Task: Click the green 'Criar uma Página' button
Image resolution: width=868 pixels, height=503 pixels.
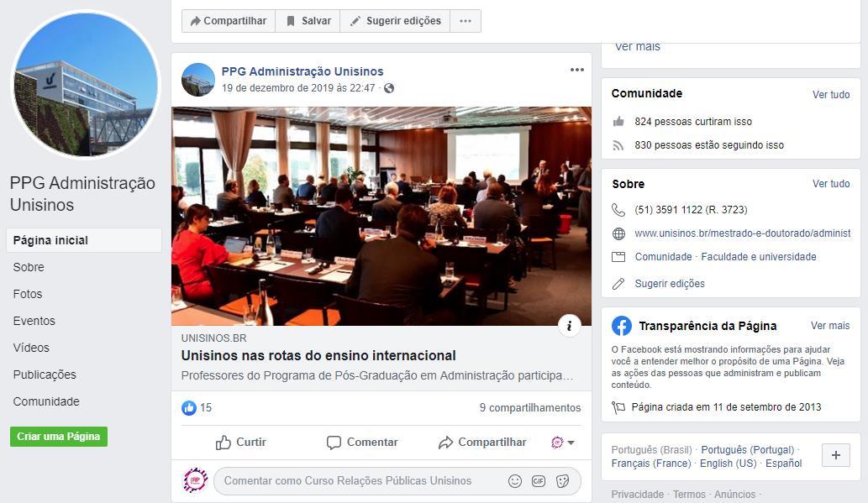Action: click(x=59, y=437)
